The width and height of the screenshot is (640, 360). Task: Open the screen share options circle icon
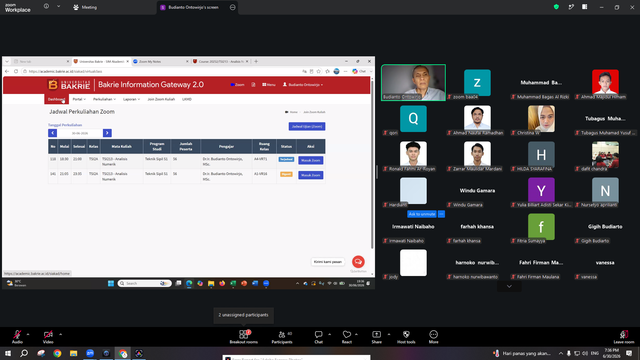(233, 7)
